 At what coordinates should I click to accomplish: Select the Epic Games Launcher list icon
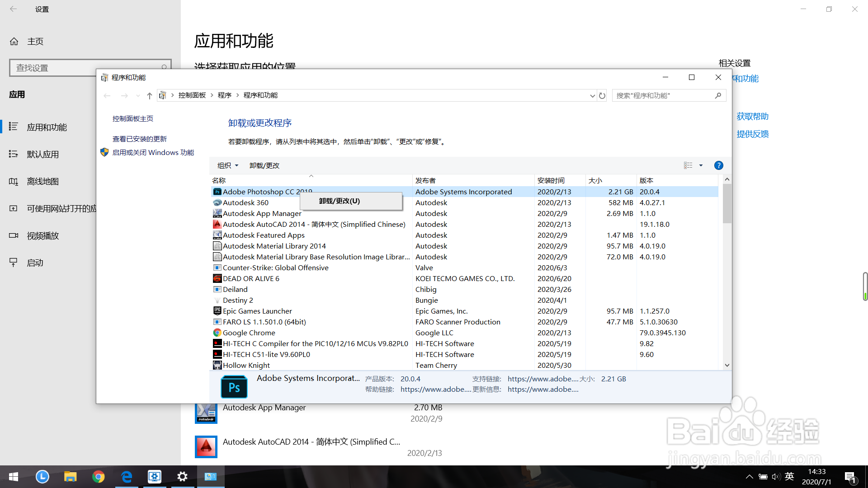click(217, 311)
